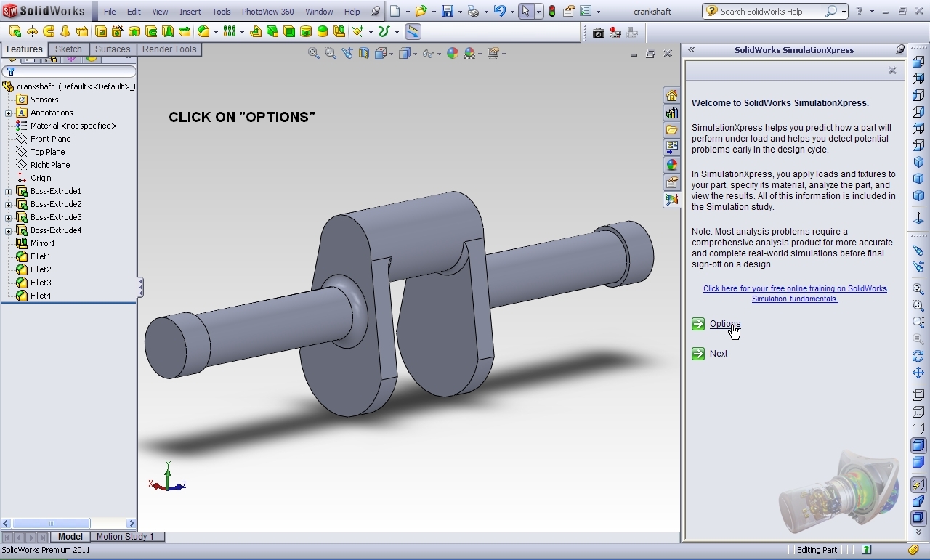Click plain Shaded display icon on right toolbar

pos(918,462)
